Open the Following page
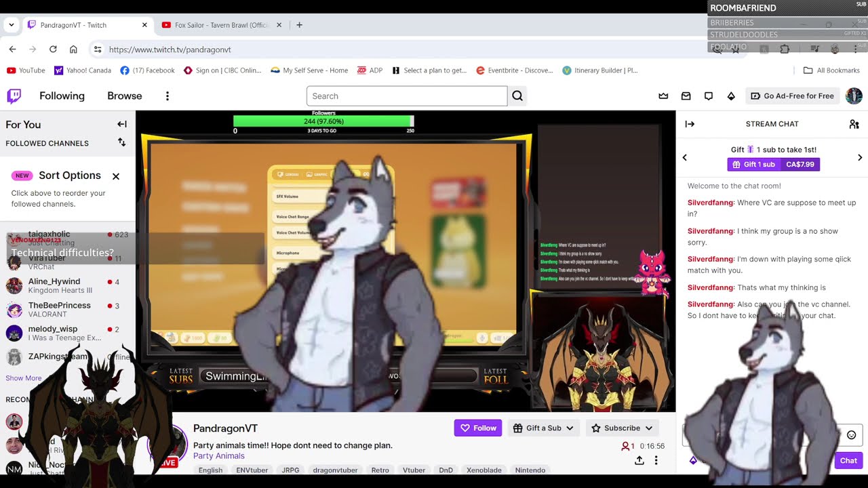Image resolution: width=868 pixels, height=488 pixels. pos(62,96)
